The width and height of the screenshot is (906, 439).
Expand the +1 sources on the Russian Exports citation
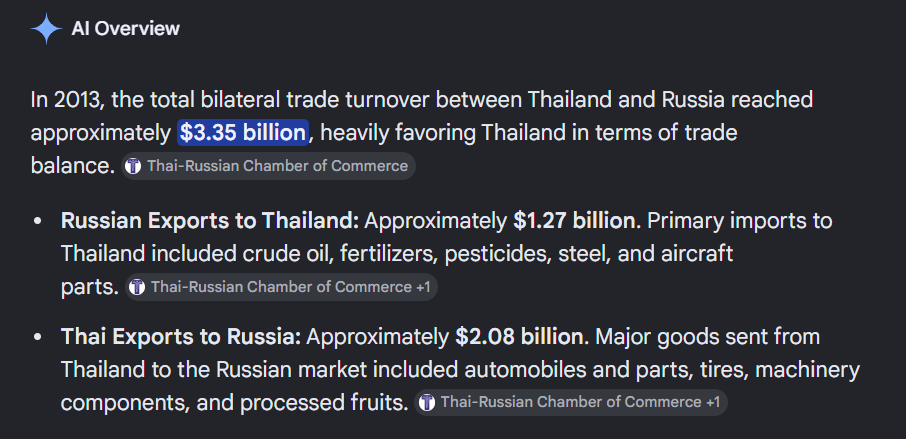[423, 287]
